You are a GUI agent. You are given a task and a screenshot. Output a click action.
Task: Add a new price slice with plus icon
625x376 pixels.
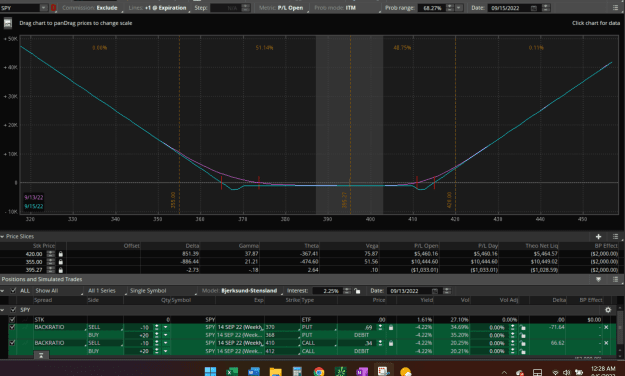pos(598,236)
